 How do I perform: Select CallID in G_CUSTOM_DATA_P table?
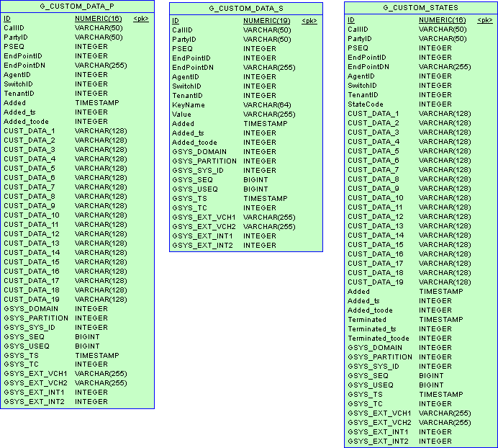pos(14,28)
